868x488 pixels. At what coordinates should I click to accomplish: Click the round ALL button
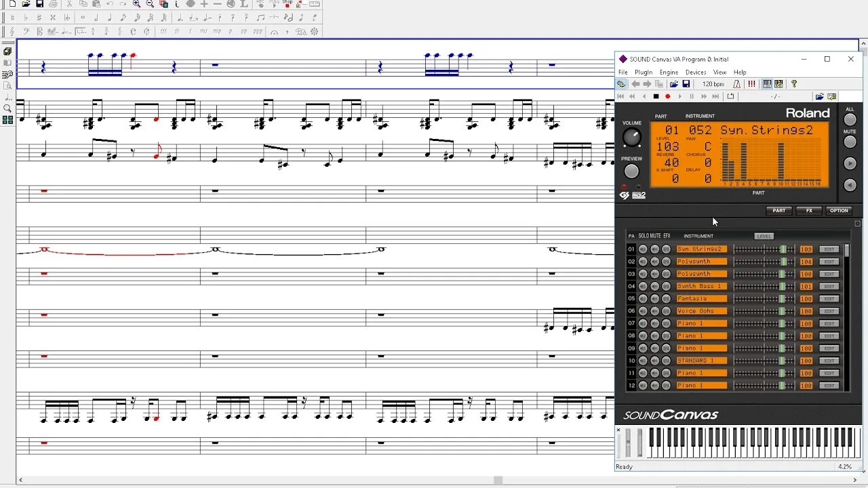850,119
